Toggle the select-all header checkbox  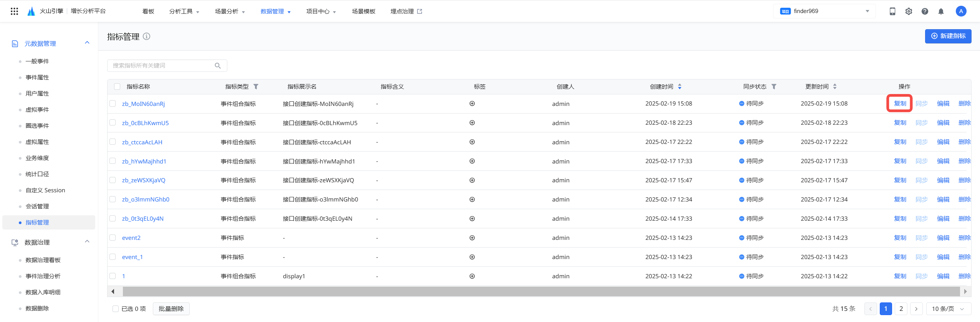tap(117, 87)
